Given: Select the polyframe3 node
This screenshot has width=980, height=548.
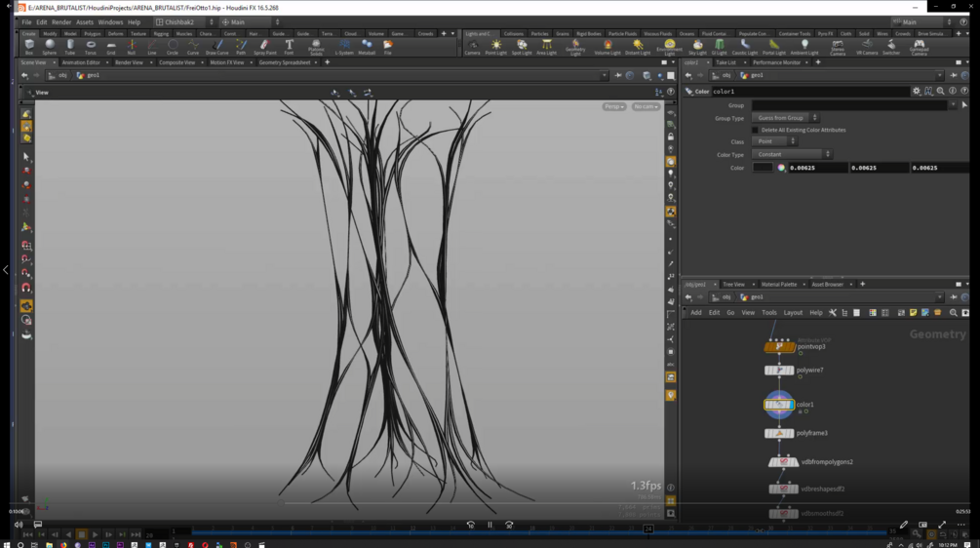Looking at the screenshot, I should 779,433.
